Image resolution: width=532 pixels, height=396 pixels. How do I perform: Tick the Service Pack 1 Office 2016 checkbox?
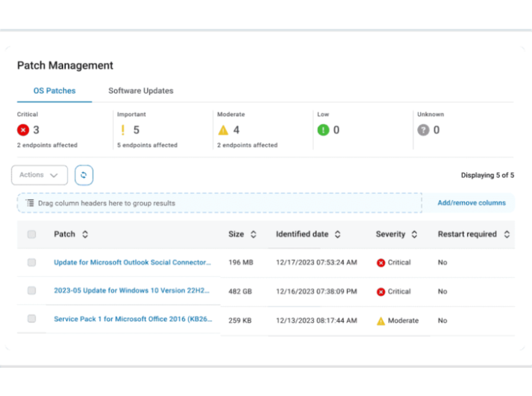[32, 319]
